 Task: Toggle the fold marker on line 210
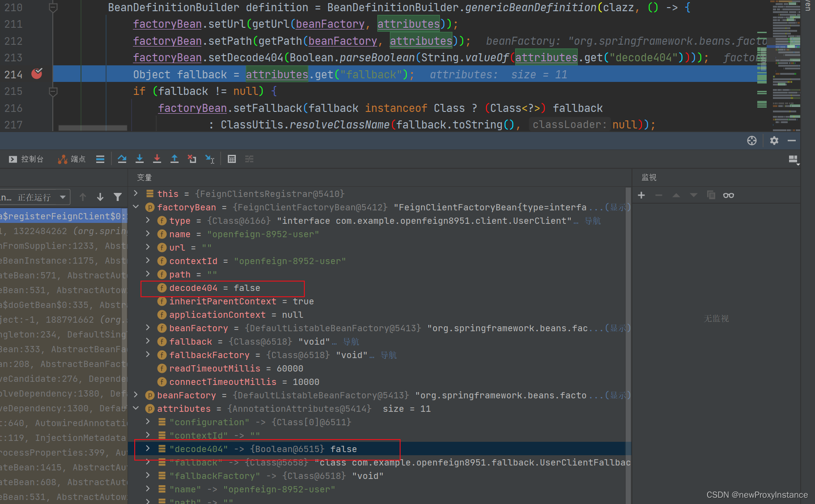(53, 8)
